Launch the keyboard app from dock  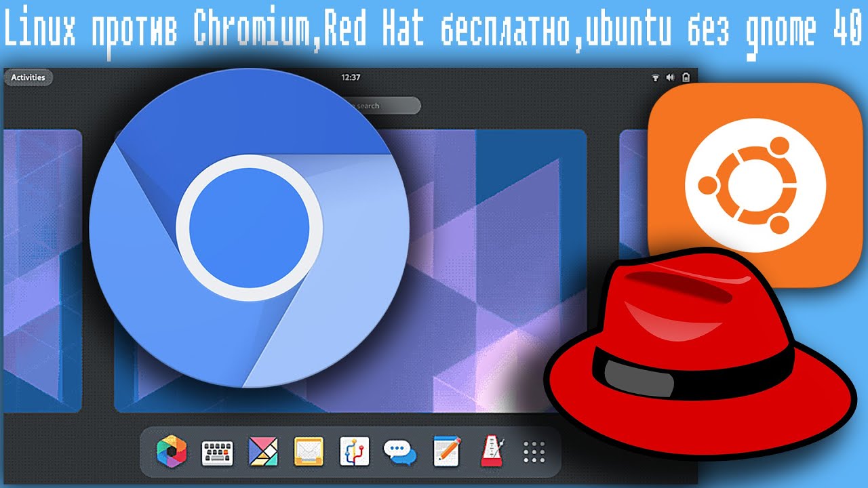pyautogui.click(x=217, y=452)
